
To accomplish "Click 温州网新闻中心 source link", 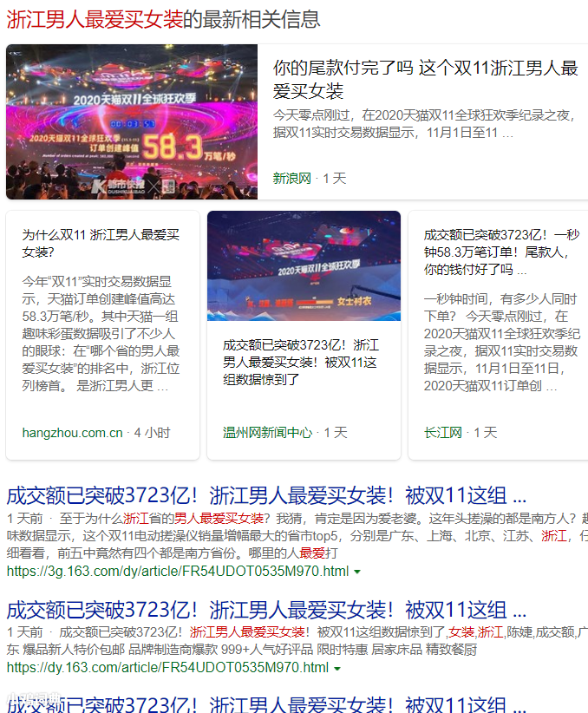I will [267, 433].
